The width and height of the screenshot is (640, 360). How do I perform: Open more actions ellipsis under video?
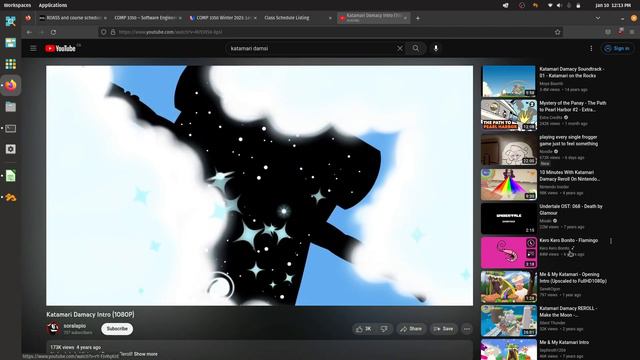pos(467,329)
